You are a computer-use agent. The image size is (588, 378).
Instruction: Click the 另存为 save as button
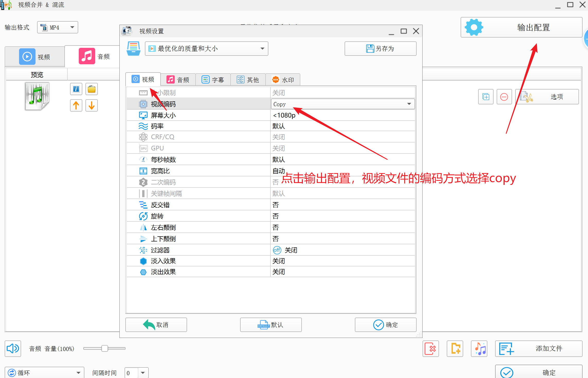point(380,49)
